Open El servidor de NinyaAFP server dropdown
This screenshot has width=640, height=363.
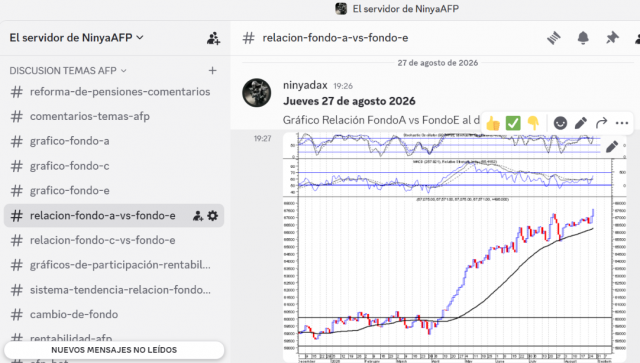76,38
